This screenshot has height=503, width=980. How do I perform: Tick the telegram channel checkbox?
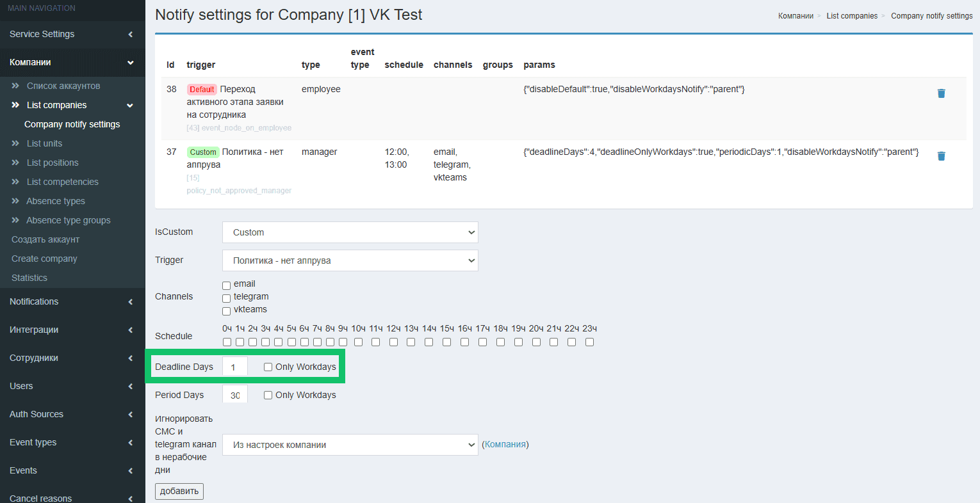point(227,298)
